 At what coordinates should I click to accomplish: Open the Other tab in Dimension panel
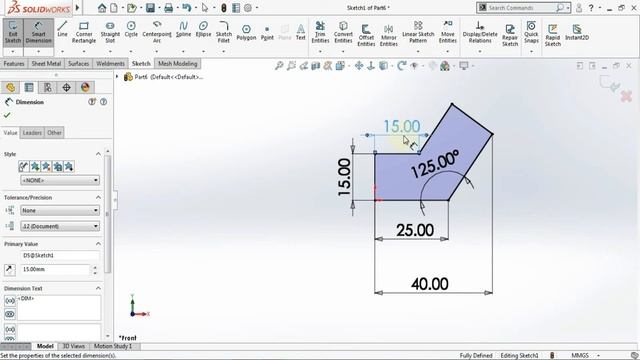54,133
